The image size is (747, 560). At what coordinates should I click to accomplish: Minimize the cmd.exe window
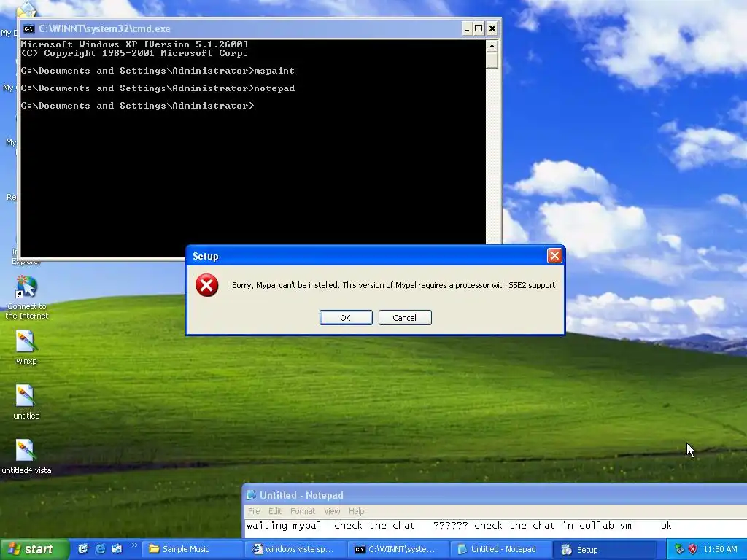[x=467, y=28]
